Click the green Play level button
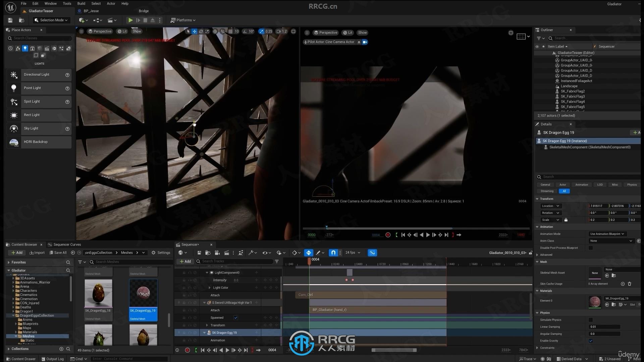Screen dimensions: 644x362 [x=130, y=20]
